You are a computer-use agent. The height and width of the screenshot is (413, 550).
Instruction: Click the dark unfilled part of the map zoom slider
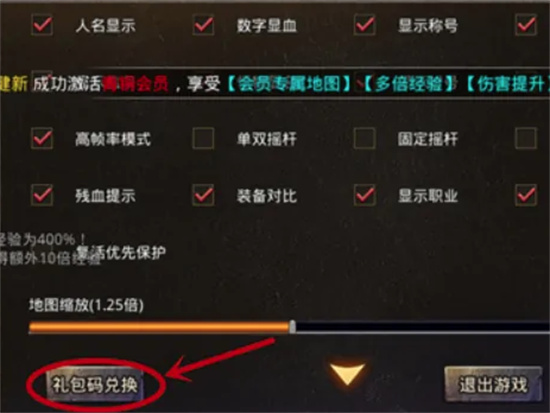point(423,327)
